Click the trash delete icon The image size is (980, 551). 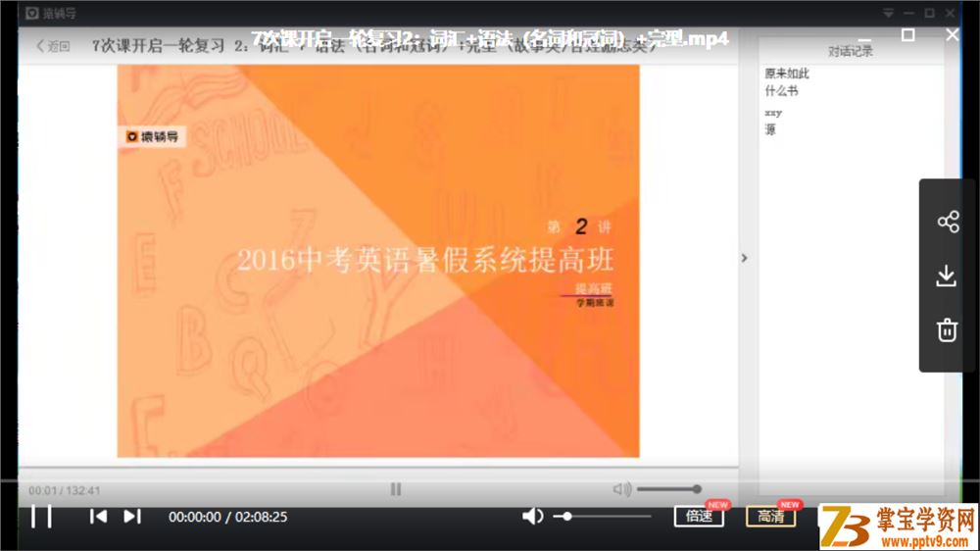click(x=947, y=329)
